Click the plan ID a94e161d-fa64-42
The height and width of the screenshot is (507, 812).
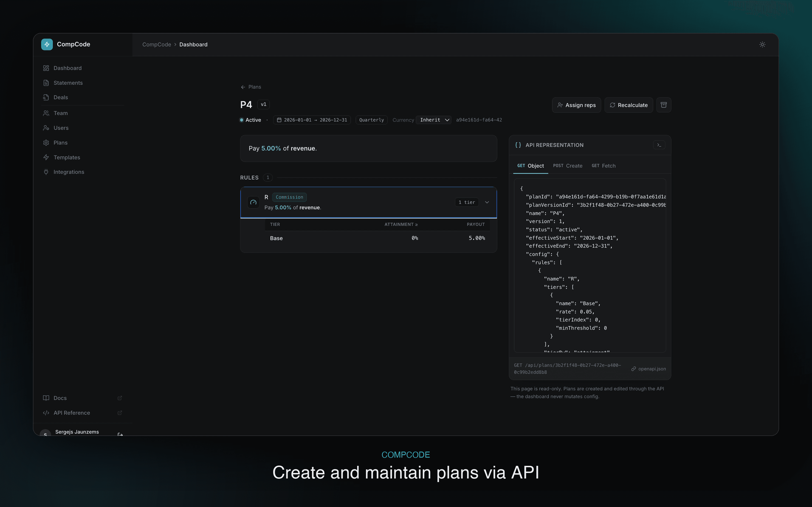(x=479, y=120)
